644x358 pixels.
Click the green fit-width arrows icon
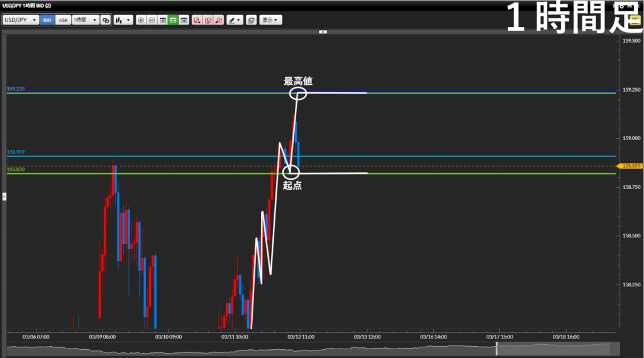coord(173,20)
